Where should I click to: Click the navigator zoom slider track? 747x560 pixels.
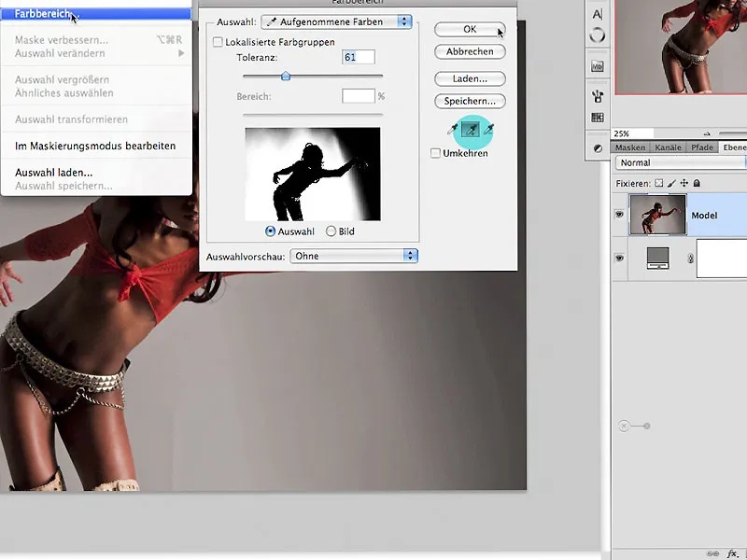pyautogui.click(x=733, y=133)
